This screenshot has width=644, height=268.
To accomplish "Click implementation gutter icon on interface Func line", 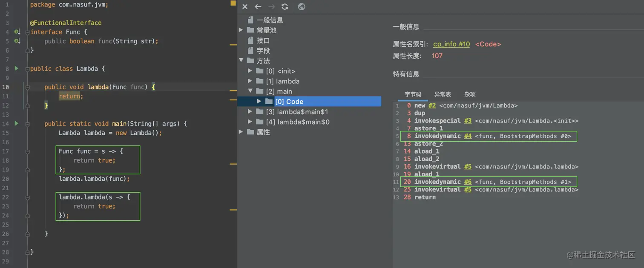I will (x=17, y=32).
